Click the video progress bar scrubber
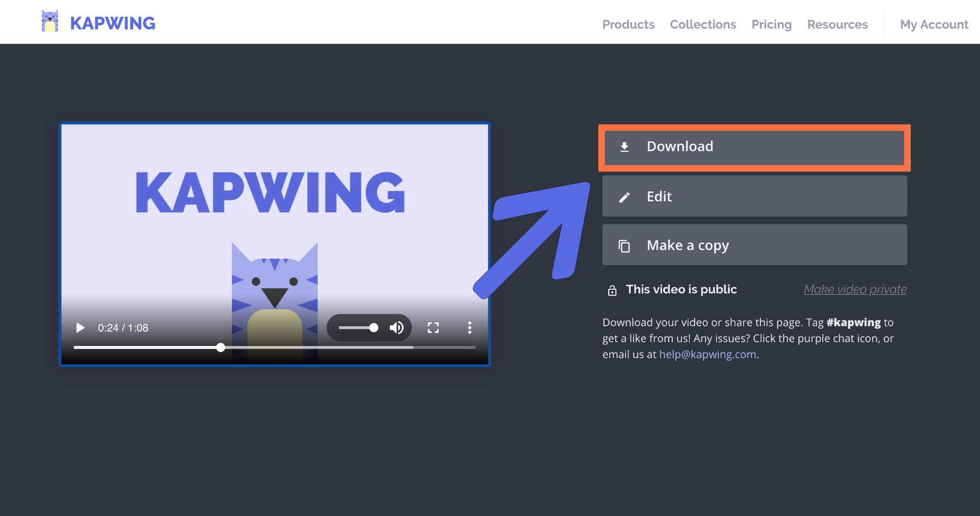 [221, 348]
